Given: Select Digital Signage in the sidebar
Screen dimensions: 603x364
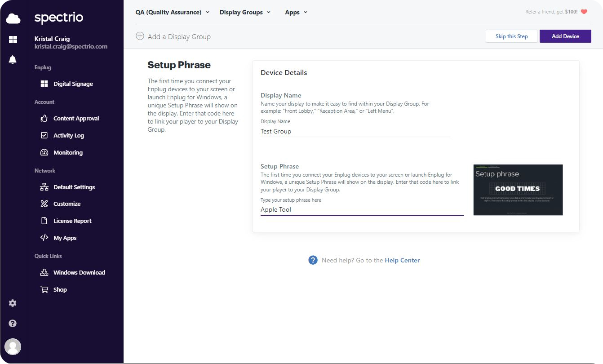Looking at the screenshot, I should coord(73,84).
